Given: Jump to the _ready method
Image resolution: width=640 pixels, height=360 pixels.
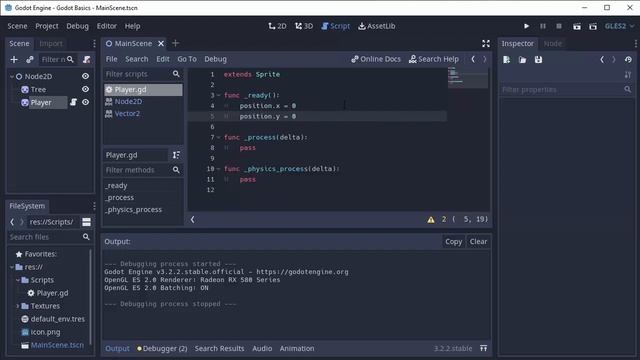Looking at the screenshot, I should (116, 186).
